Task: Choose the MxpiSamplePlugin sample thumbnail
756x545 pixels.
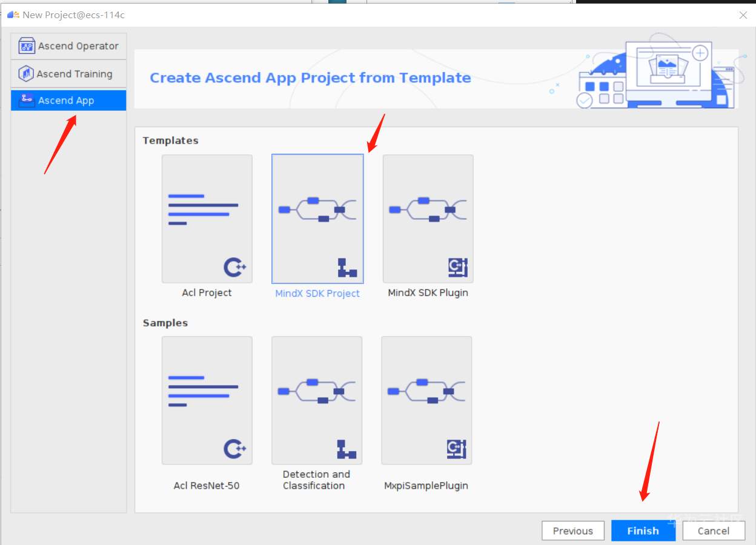Action: (426, 400)
